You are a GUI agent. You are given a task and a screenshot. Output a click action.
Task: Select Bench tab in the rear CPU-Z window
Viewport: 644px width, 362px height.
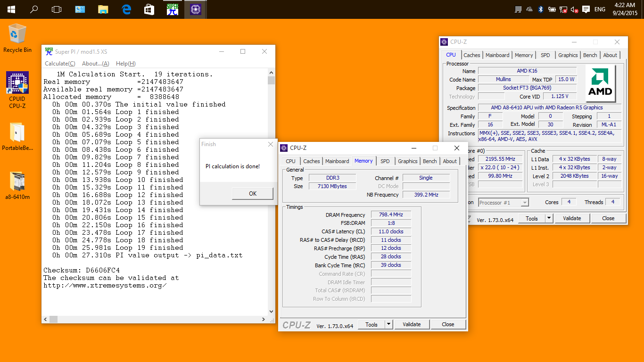click(x=590, y=55)
